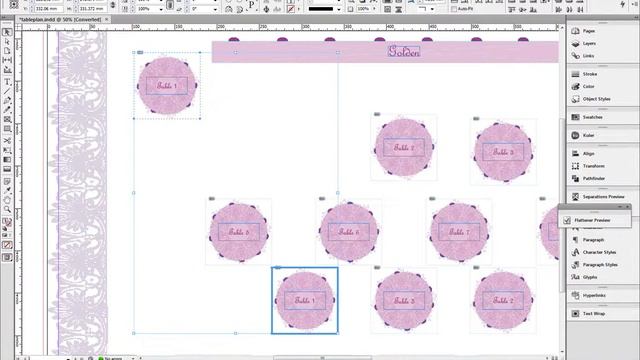Click Apply None swatch in toolbox

(x=7, y=245)
